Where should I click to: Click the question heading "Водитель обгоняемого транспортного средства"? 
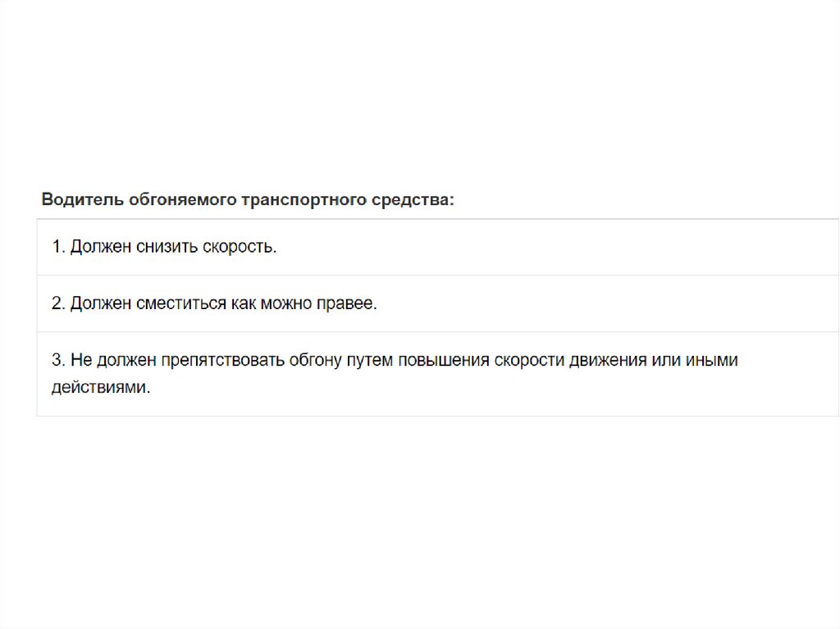click(247, 199)
